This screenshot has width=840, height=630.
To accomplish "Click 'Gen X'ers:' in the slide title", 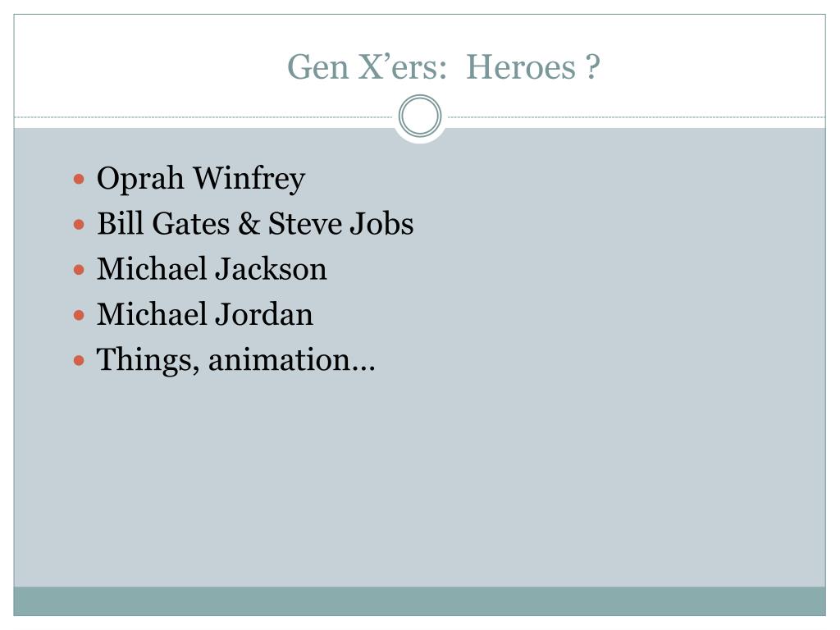I will click(367, 67).
